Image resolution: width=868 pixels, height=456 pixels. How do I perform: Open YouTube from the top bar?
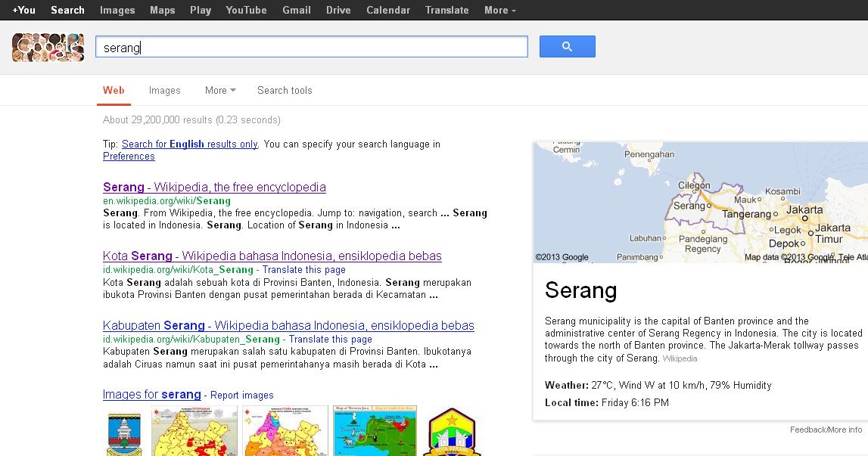coord(247,10)
